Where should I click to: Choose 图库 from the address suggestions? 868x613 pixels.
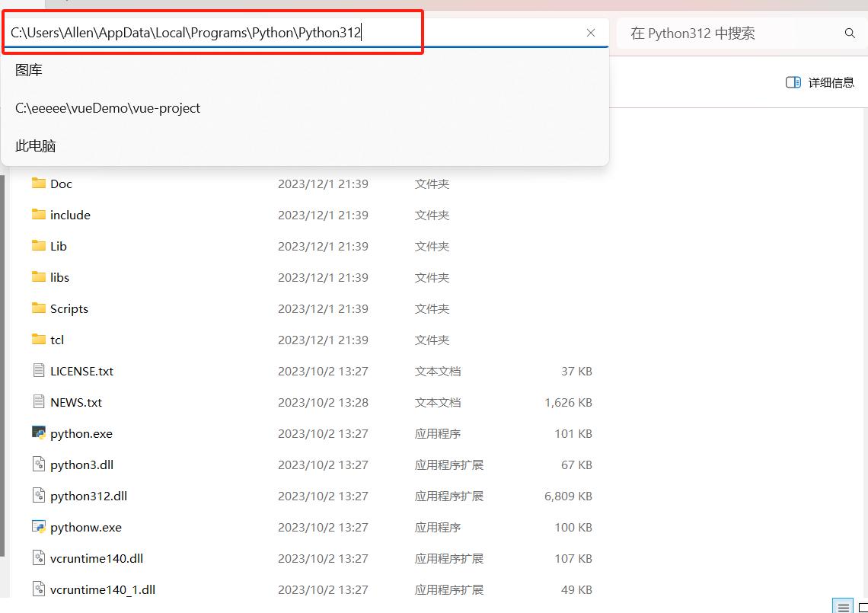tap(29, 70)
